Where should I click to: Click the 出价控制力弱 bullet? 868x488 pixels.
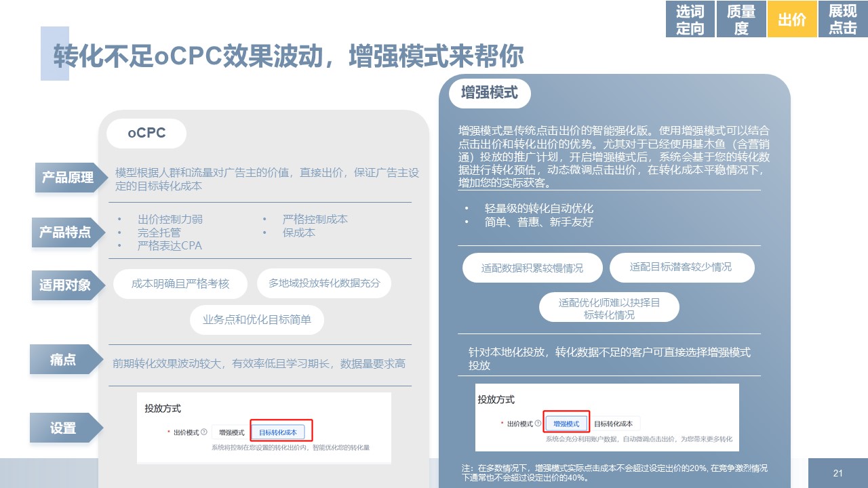click(x=170, y=219)
